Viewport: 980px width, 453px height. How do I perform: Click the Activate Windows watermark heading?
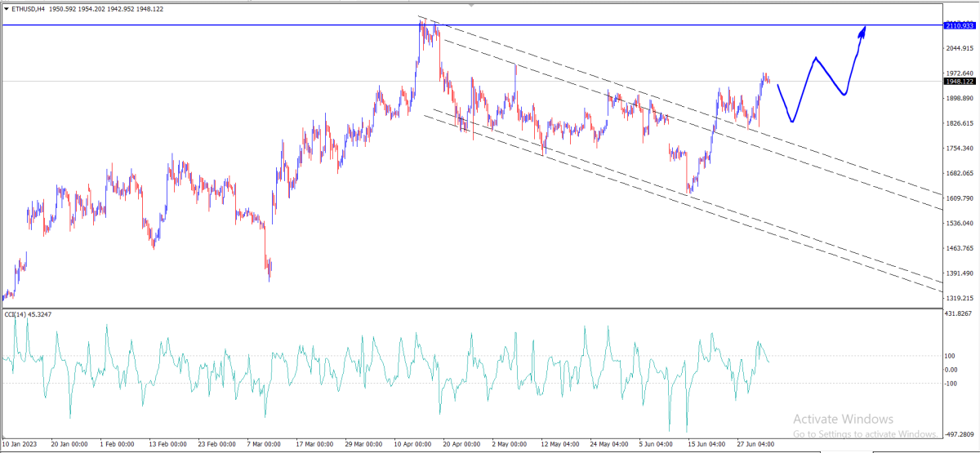(844, 418)
